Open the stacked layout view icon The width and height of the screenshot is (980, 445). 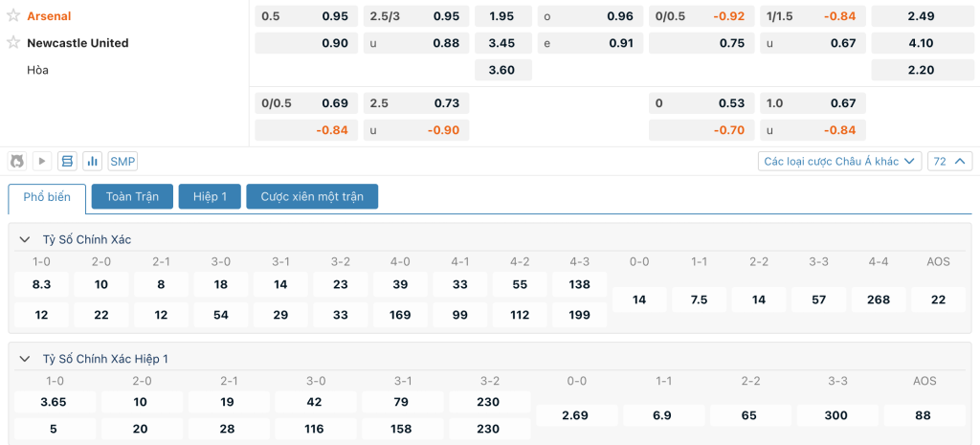coord(67,161)
